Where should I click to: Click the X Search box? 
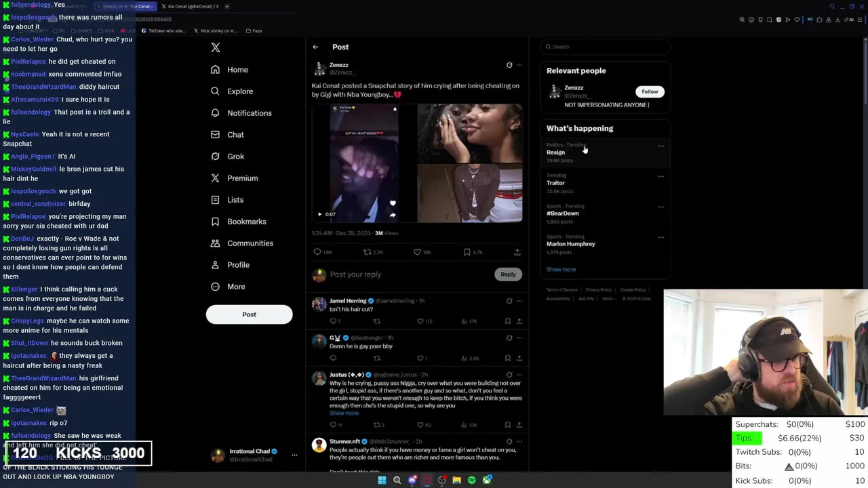606,47
